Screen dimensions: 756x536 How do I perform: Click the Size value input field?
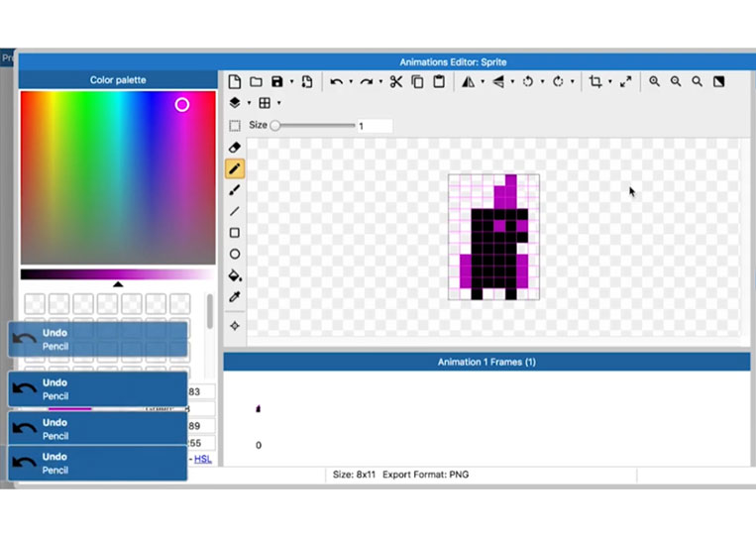(x=375, y=126)
